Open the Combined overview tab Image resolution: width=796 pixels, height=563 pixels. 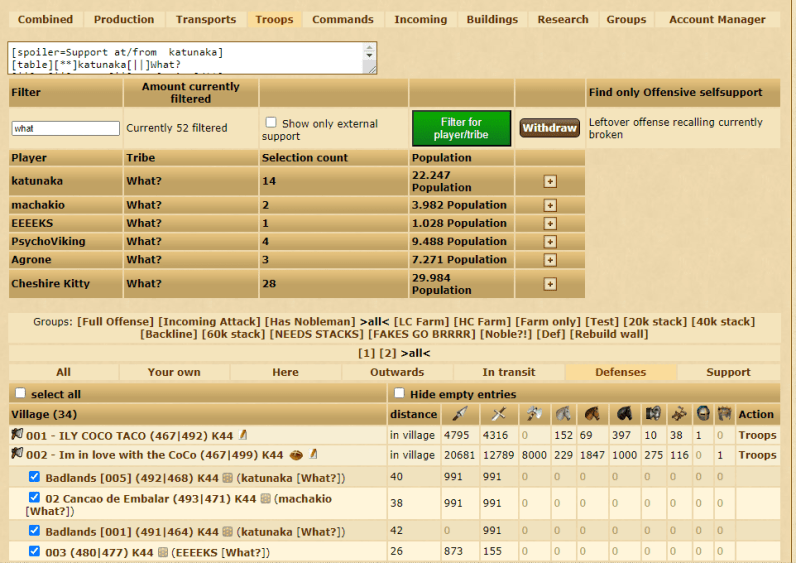[45, 19]
